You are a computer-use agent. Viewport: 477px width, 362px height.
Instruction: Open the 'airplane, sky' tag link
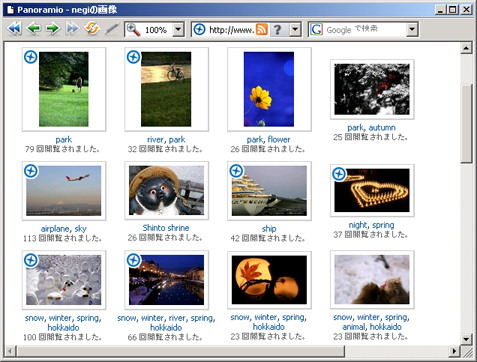click(64, 229)
